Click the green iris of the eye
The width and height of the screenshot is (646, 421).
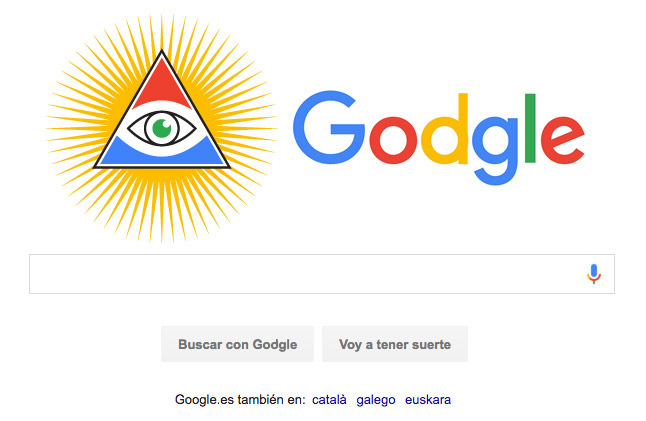point(162,128)
